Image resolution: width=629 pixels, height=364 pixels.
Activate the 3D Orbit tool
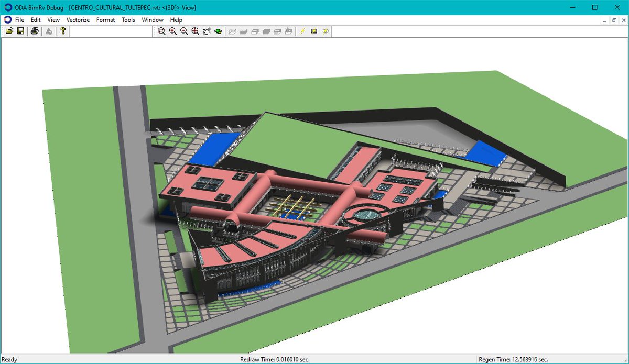pos(206,31)
